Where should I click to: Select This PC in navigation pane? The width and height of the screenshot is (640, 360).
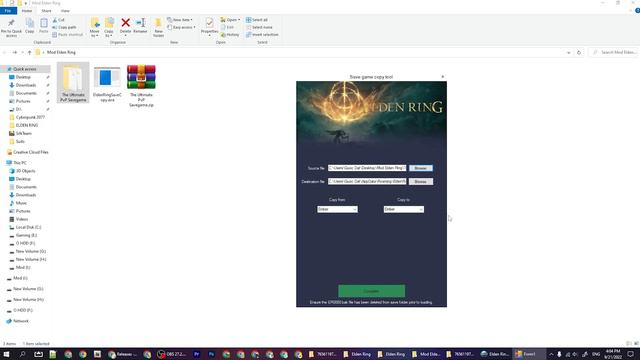[20, 162]
